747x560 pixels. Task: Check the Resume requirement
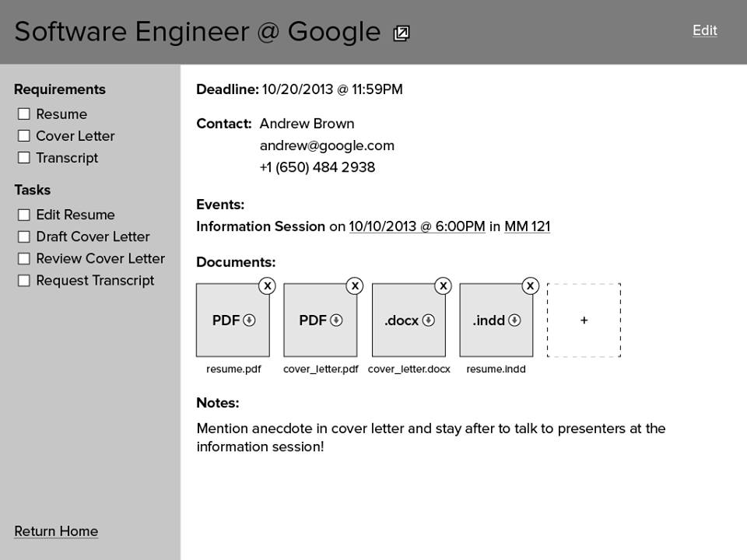(x=24, y=114)
